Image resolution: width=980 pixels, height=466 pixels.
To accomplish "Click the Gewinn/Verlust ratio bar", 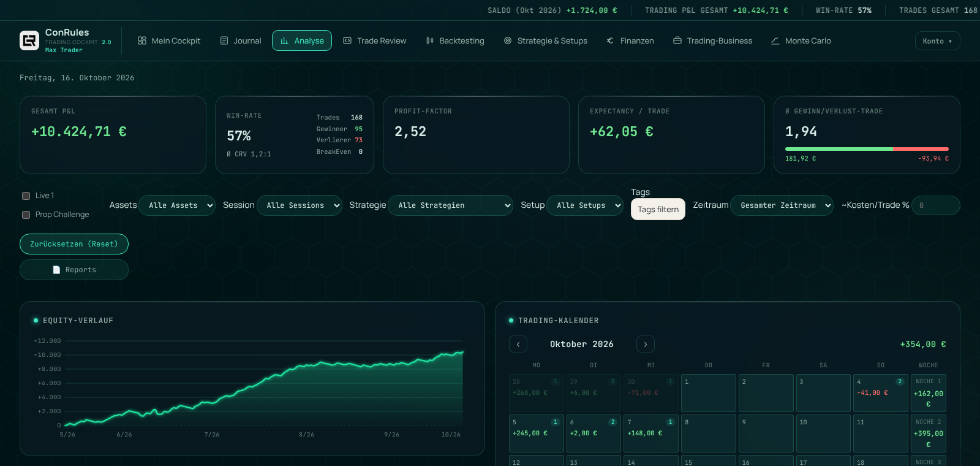I will [x=867, y=149].
